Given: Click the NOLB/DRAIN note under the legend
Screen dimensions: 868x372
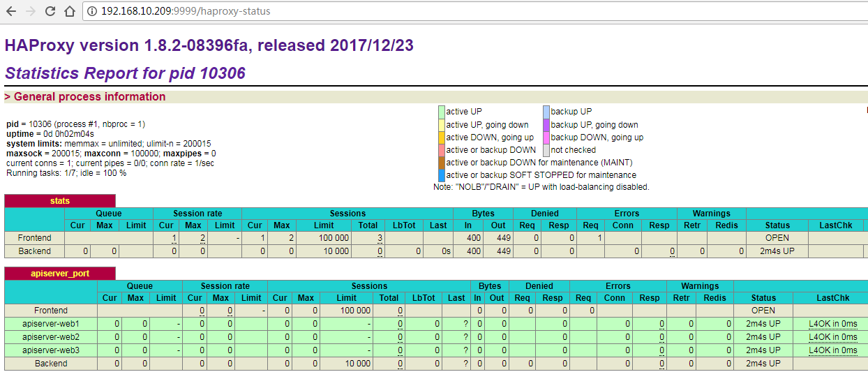Looking at the screenshot, I should point(541,187).
